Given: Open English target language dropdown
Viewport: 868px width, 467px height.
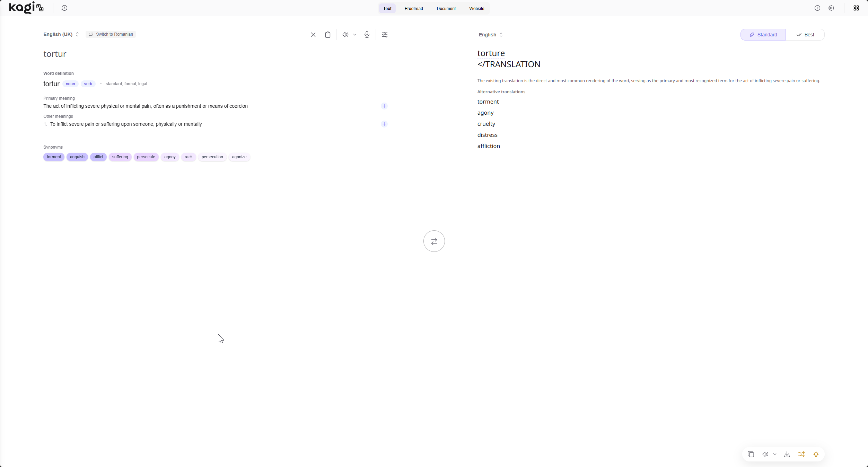Looking at the screenshot, I should 490,35.
